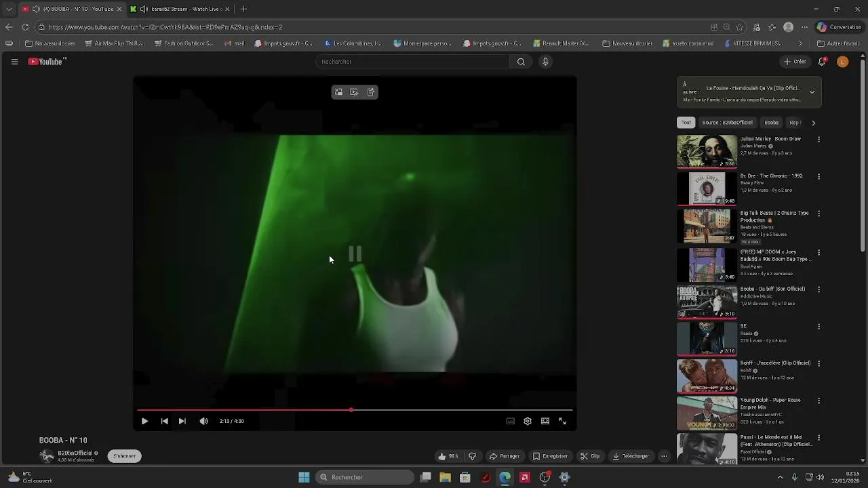
Task: Open options for Rohff J'accélère video
Action: (818, 363)
